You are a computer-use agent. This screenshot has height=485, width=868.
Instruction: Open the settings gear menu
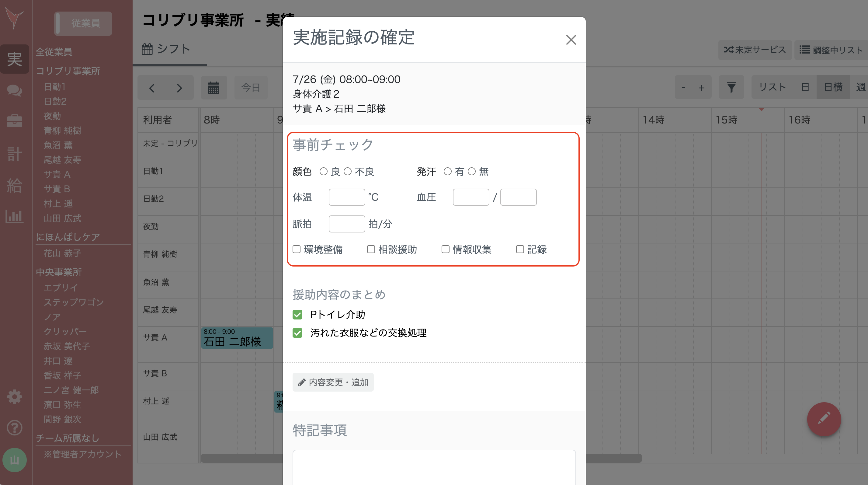coord(15,397)
